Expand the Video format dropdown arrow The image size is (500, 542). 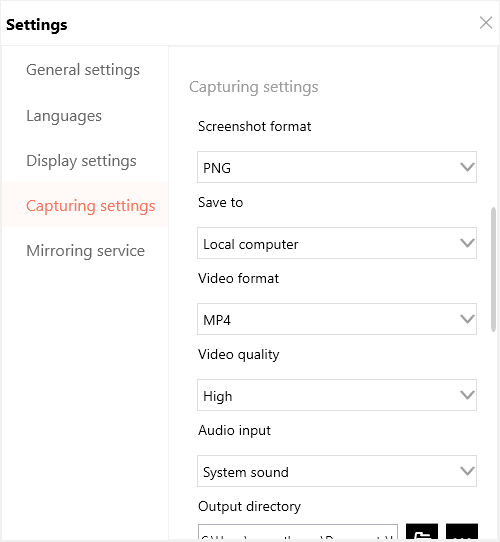pyautogui.click(x=467, y=319)
